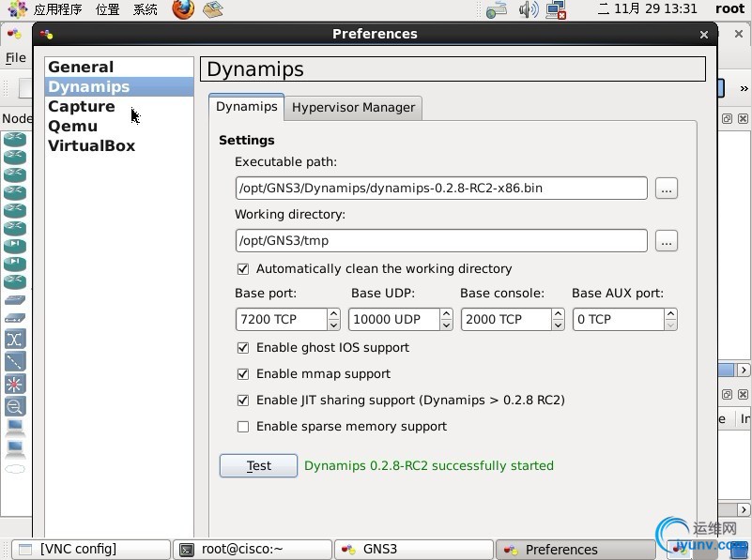This screenshot has width=752, height=560.
Task: Enable sparse memory support
Action: click(244, 427)
